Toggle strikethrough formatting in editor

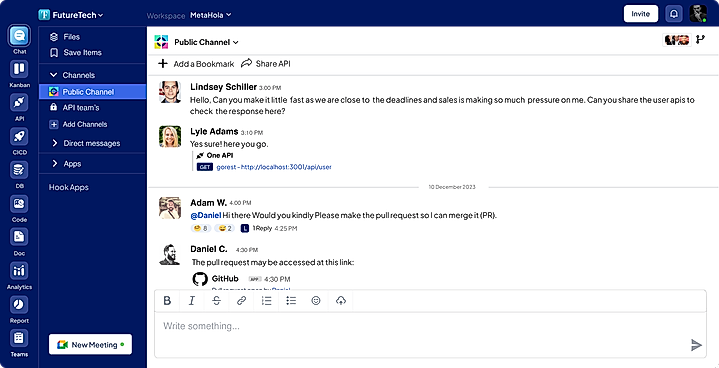click(217, 301)
